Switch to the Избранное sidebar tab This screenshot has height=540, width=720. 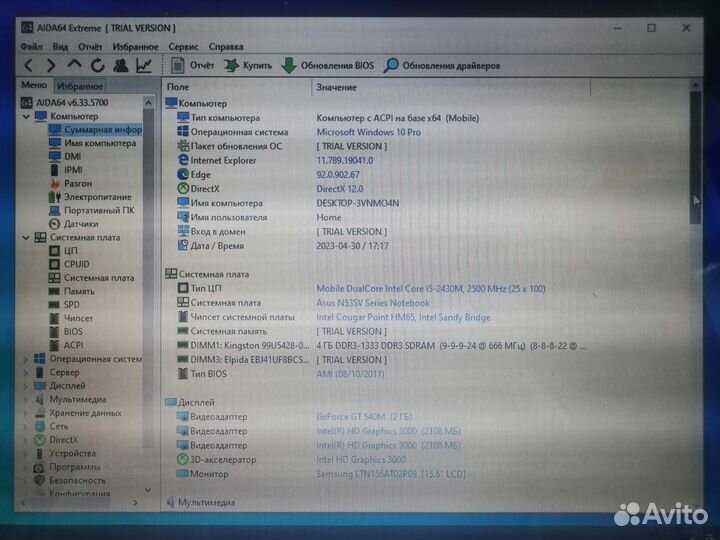pos(80,86)
